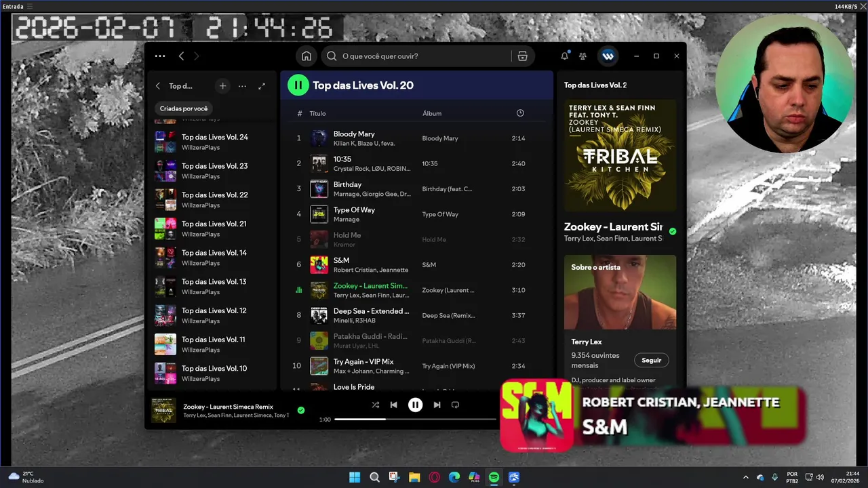Open the volume speaker tray icon
868x488 pixels.
click(820, 477)
